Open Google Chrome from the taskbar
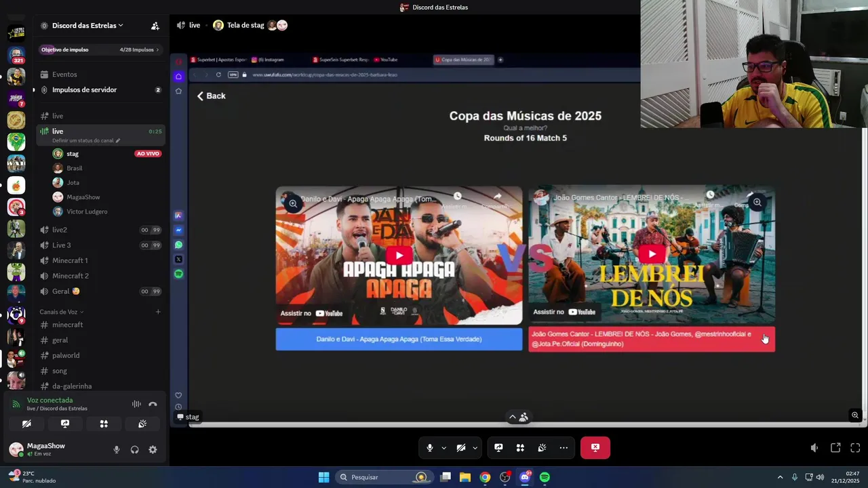The image size is (868, 488). point(485,477)
